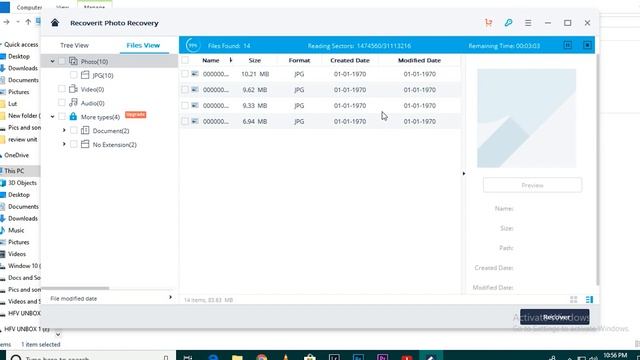Click image icon of 9.62 MB file
The width and height of the screenshot is (640, 360).
pyautogui.click(x=195, y=89)
